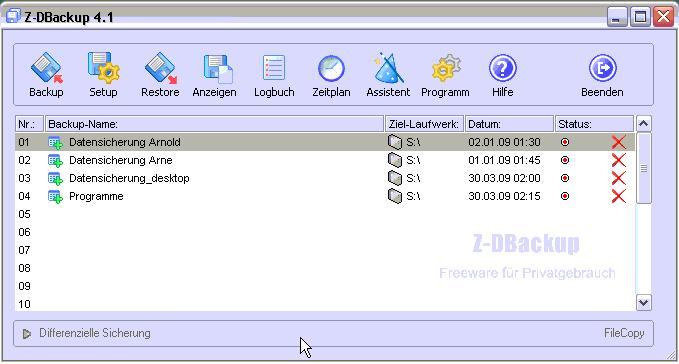Click date 30.03.09 02:15

click(504, 196)
